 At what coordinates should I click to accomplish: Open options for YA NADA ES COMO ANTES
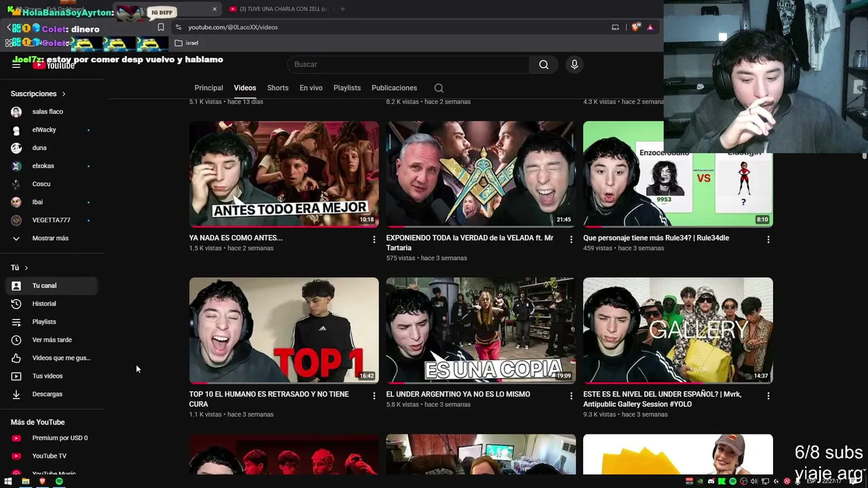click(374, 239)
